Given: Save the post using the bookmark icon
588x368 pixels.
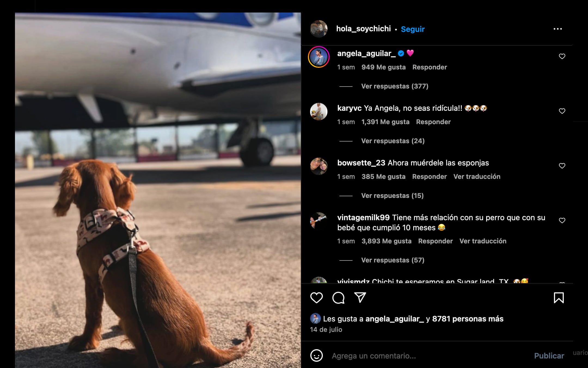Looking at the screenshot, I should coord(559,298).
